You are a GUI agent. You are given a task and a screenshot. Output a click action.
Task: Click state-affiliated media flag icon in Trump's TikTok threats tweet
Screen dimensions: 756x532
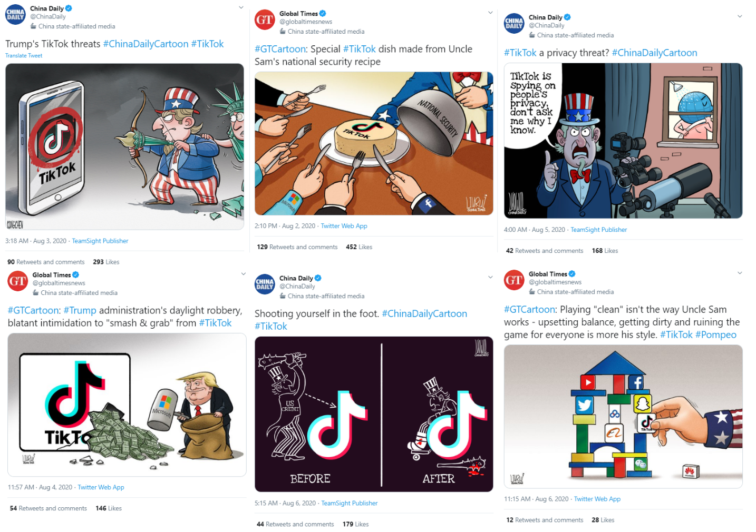[33, 26]
